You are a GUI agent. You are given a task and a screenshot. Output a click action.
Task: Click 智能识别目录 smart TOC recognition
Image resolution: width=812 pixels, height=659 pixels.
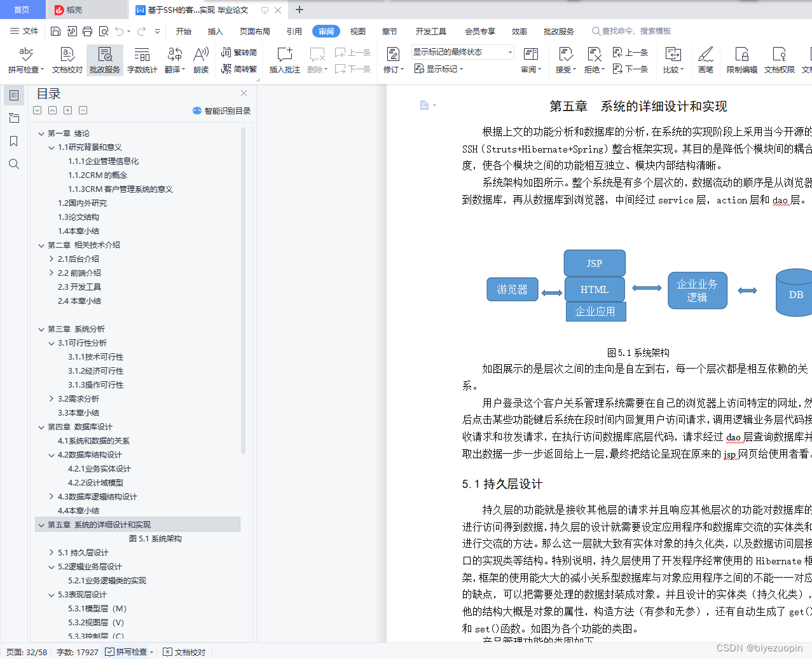(x=222, y=111)
